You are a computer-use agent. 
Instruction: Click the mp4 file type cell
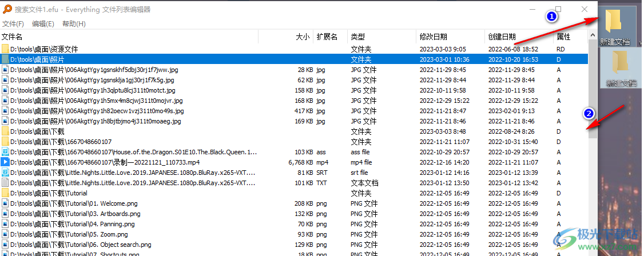[361, 162]
